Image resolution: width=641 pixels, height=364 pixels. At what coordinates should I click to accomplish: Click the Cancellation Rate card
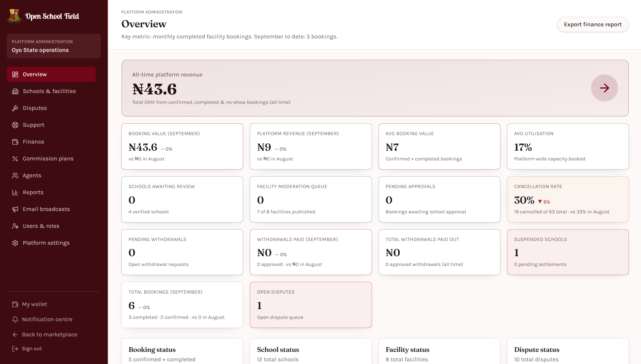(568, 199)
